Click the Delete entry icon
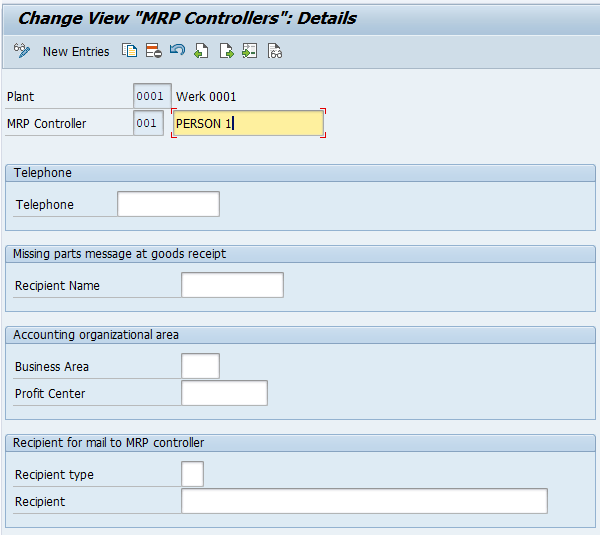 coord(153,51)
